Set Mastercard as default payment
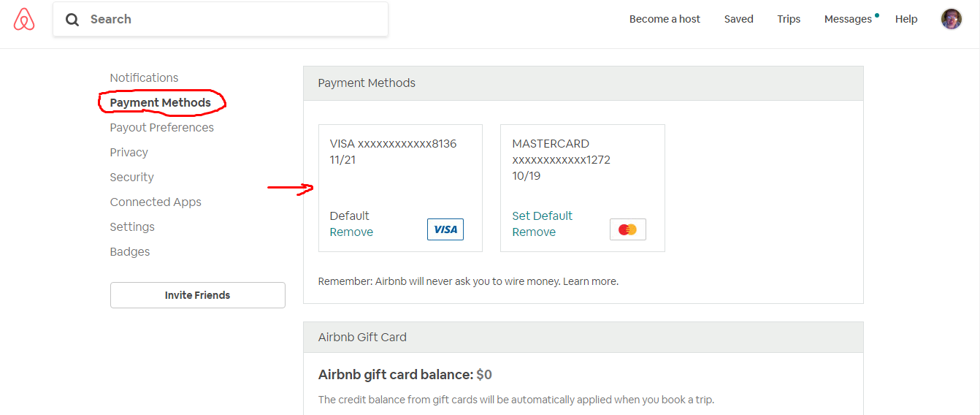The width and height of the screenshot is (980, 415). (542, 216)
